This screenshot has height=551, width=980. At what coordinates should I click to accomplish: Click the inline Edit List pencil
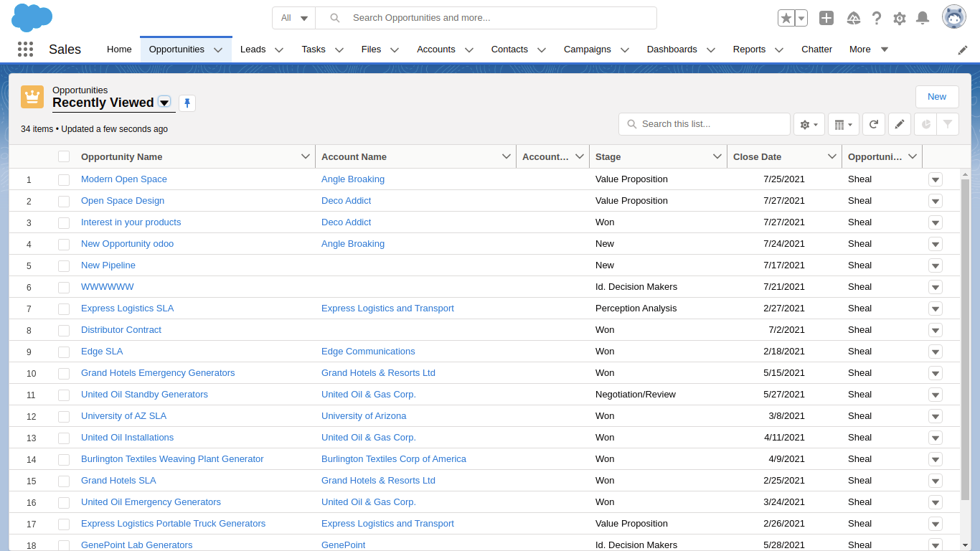pos(900,124)
